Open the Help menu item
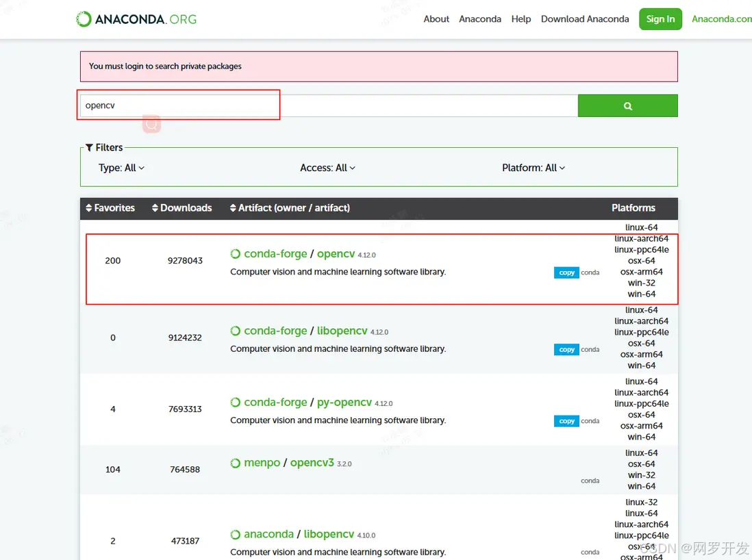The image size is (752, 560). pyautogui.click(x=521, y=19)
